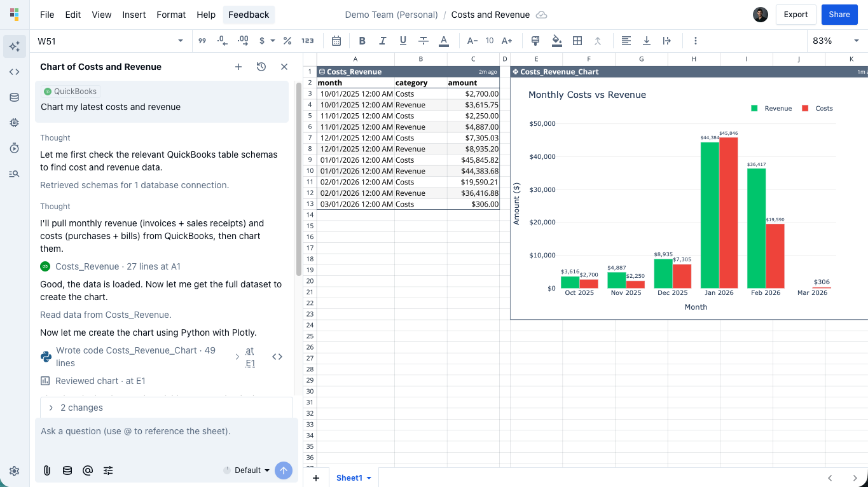Click the attachment paperclip icon in chat input
This screenshot has height=487, width=868.
[46, 470]
